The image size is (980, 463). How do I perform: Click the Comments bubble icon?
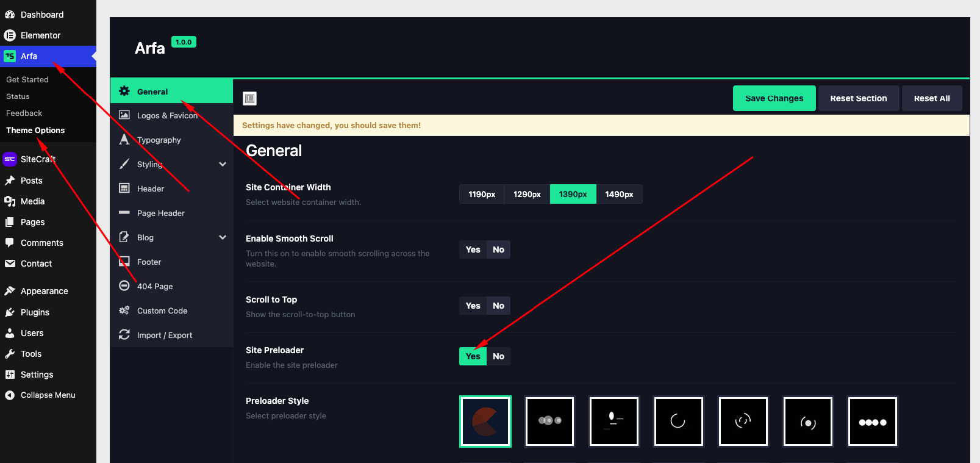coord(10,243)
